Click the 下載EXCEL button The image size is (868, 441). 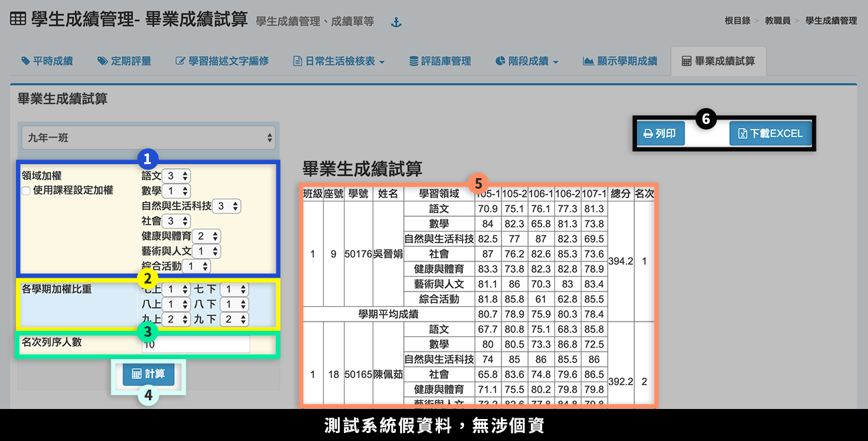click(770, 133)
